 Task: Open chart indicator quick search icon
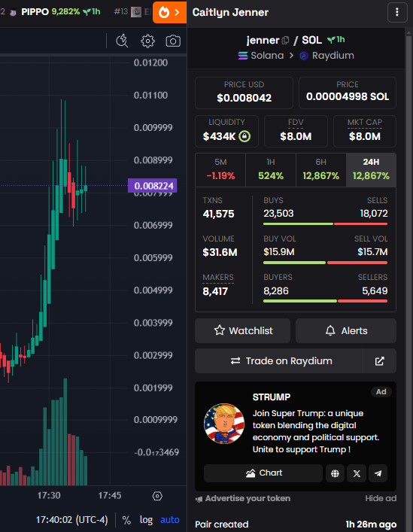(122, 41)
